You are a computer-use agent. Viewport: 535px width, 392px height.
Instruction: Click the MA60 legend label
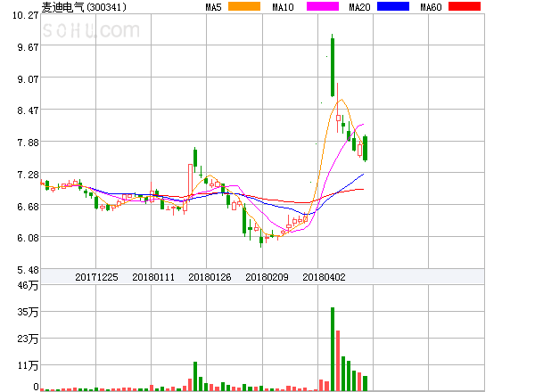pyautogui.click(x=431, y=7)
